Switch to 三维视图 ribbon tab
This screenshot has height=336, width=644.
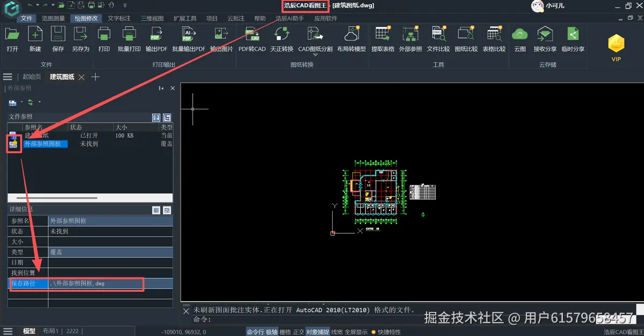pyautogui.click(x=152, y=18)
